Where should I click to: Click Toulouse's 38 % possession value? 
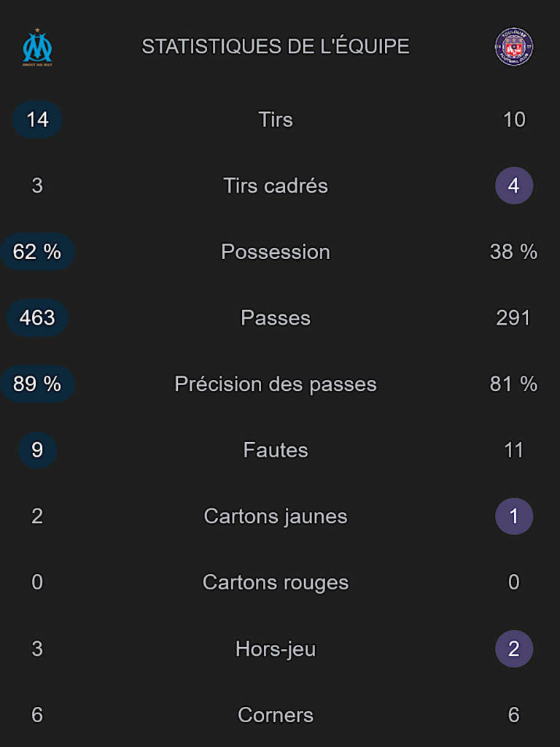(513, 252)
